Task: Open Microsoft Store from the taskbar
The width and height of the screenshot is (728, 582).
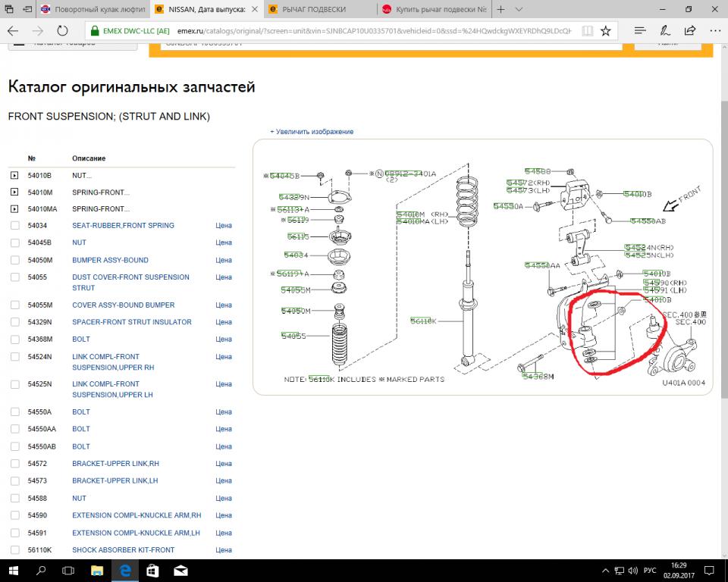Action: click(152, 571)
